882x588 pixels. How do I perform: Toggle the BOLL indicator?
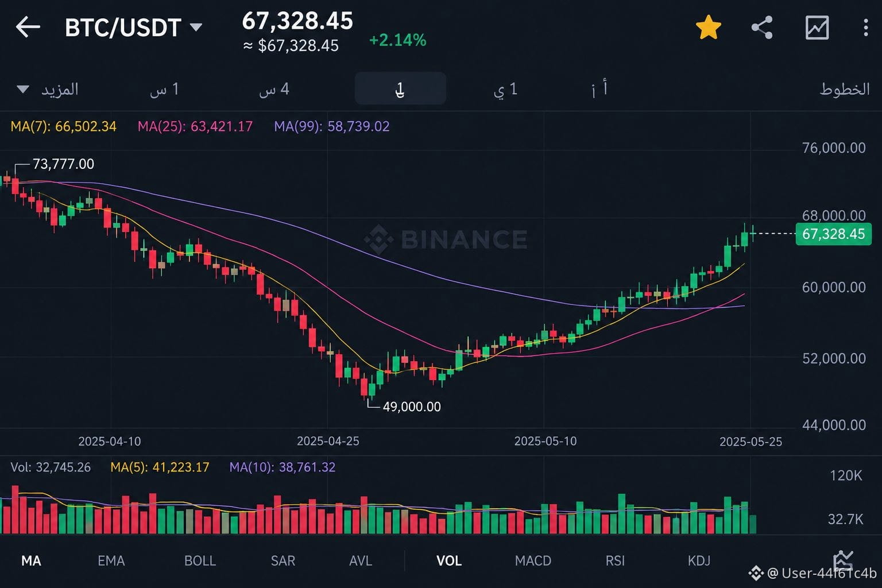200,560
